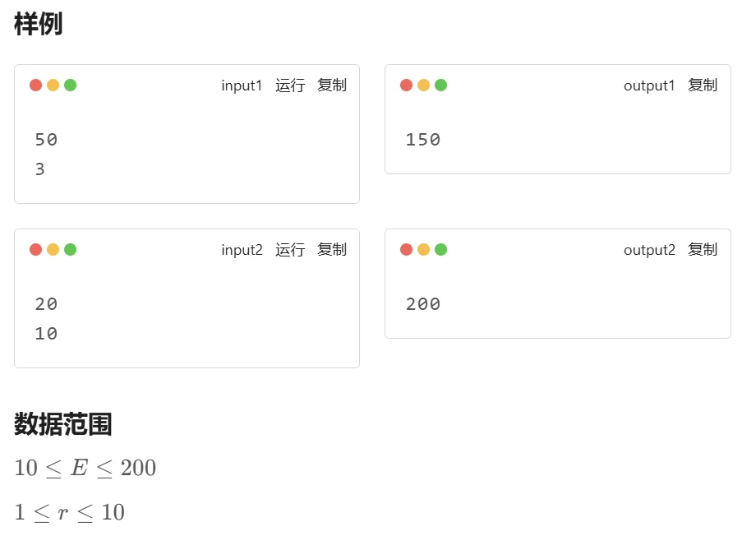Screen dimensions: 756x536
Task: Click the green dot in output2 panel
Action: 440,249
